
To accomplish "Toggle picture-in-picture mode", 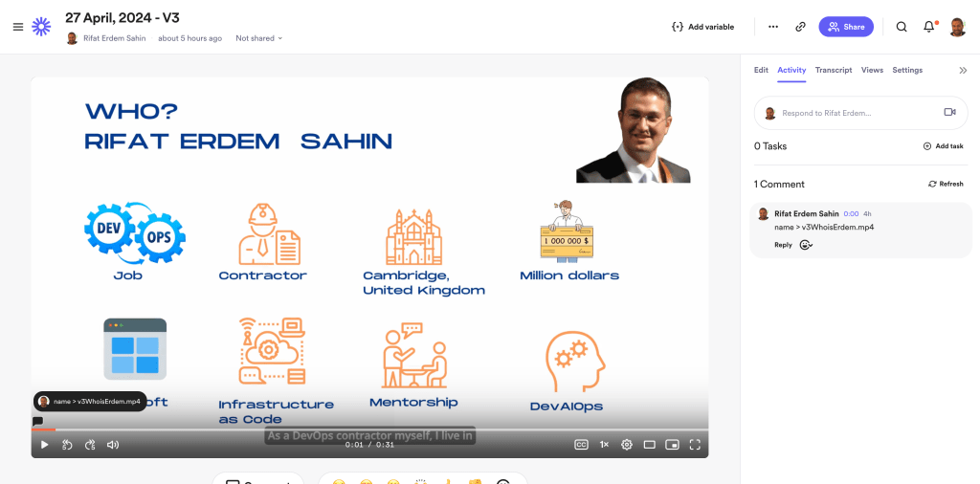I will click(x=672, y=445).
